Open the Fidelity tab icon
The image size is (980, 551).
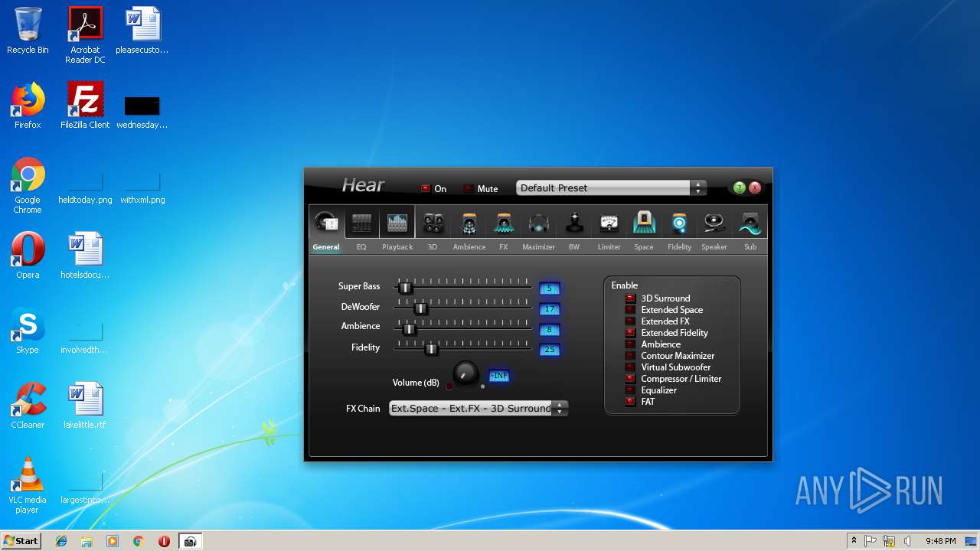[x=679, y=223]
